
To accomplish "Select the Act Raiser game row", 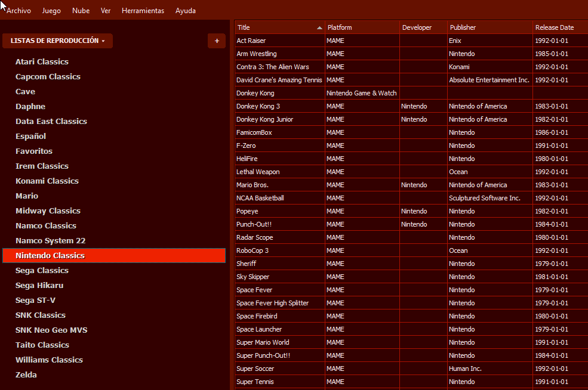I will [411, 41].
